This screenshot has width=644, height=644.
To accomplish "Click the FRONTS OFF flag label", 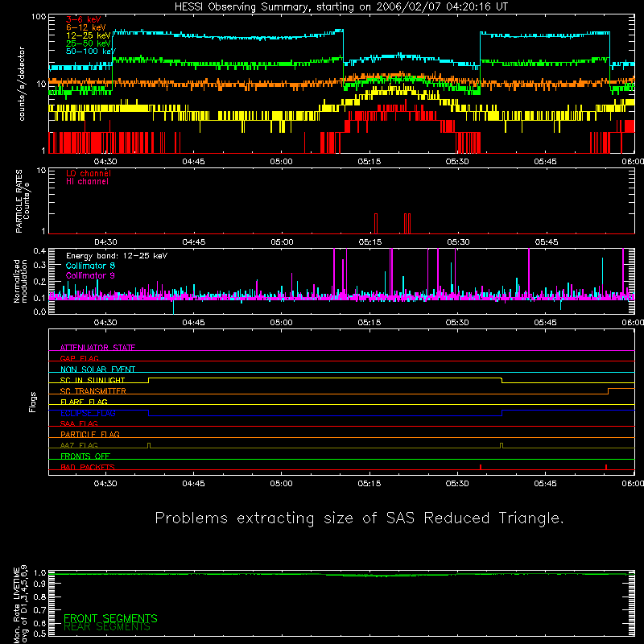I will (x=85, y=456).
